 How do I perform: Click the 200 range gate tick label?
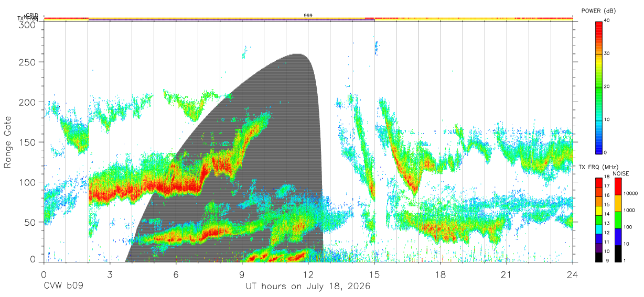coord(27,102)
